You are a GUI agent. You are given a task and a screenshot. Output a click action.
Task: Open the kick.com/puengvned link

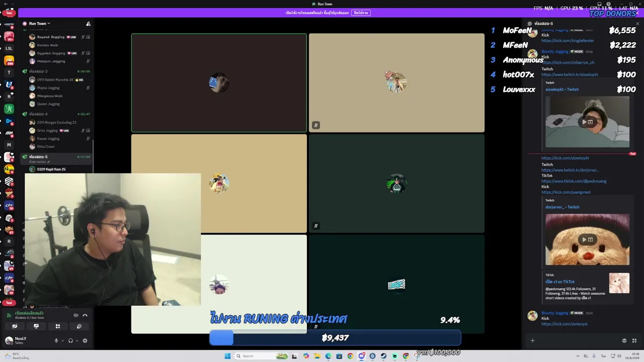[566, 193]
